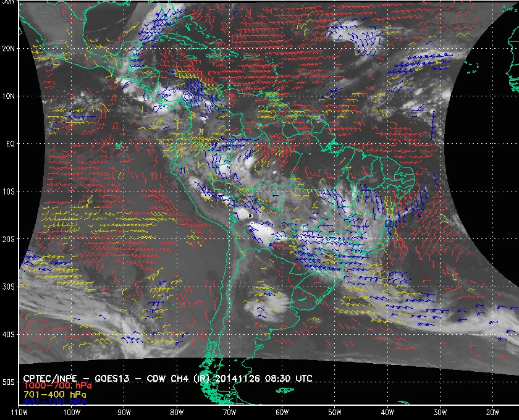
Task: Click the 80W longitude axis label
Action: click(x=177, y=413)
